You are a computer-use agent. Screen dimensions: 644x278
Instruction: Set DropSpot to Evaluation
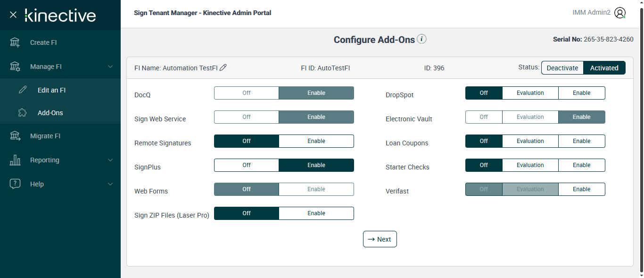click(530, 93)
